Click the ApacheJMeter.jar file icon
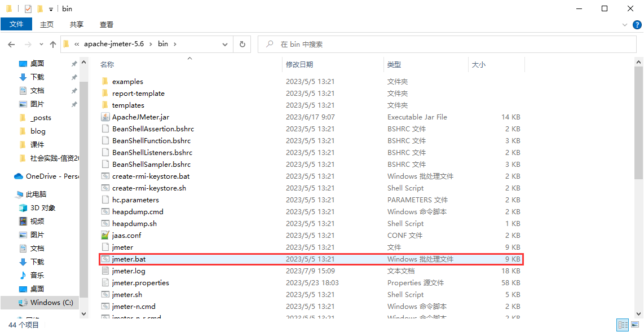 [x=105, y=117]
